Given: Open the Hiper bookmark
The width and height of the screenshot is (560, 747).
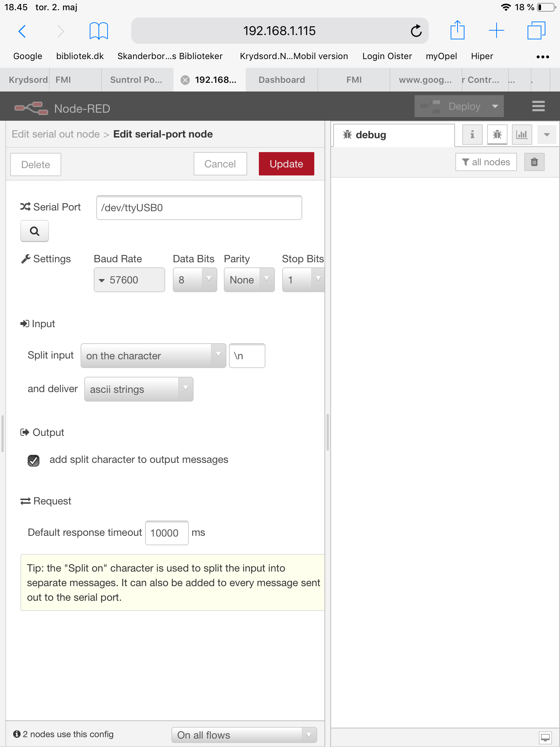Looking at the screenshot, I should point(482,56).
